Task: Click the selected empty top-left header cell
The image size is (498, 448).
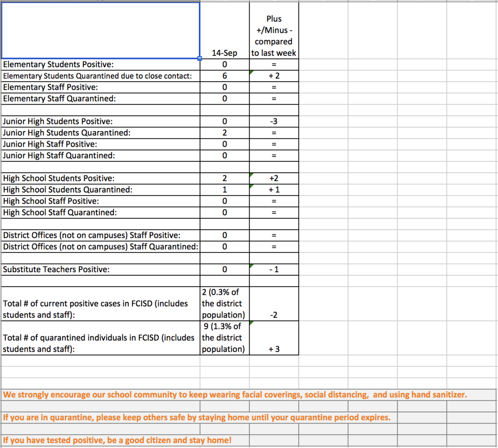Action: [x=101, y=31]
